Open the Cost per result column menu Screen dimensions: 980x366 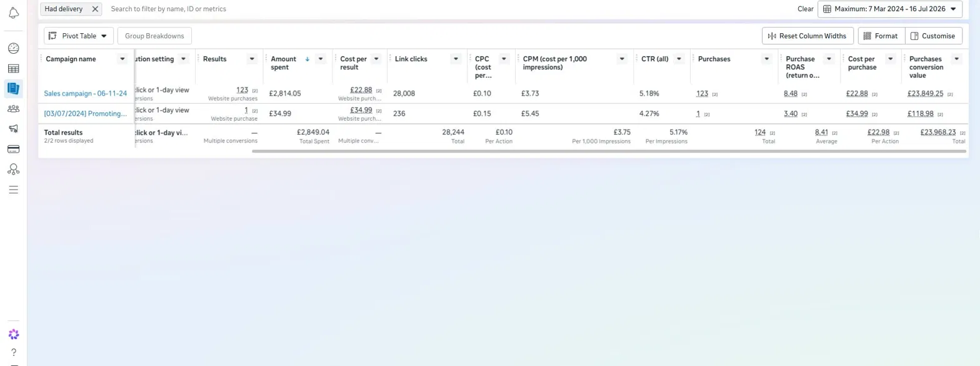coord(377,59)
